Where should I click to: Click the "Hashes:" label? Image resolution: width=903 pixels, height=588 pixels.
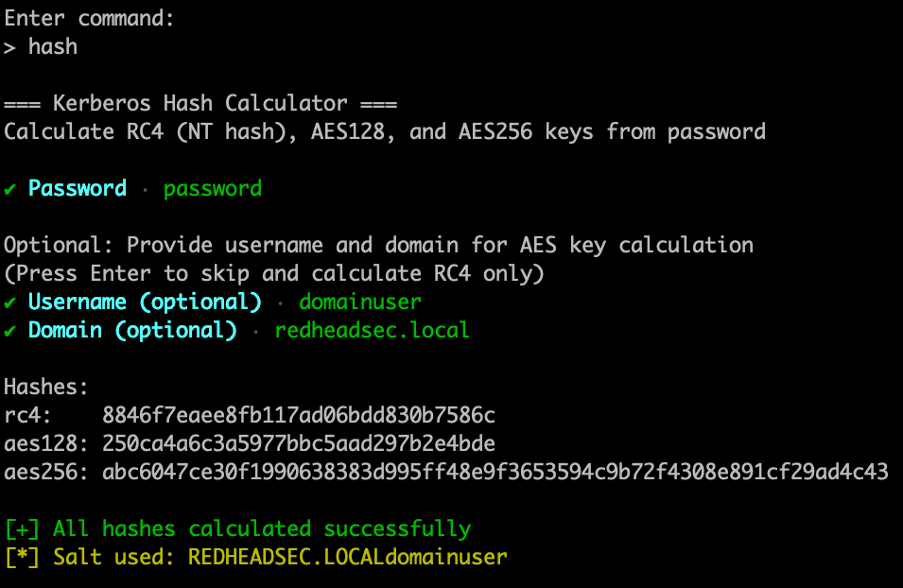coord(46,387)
